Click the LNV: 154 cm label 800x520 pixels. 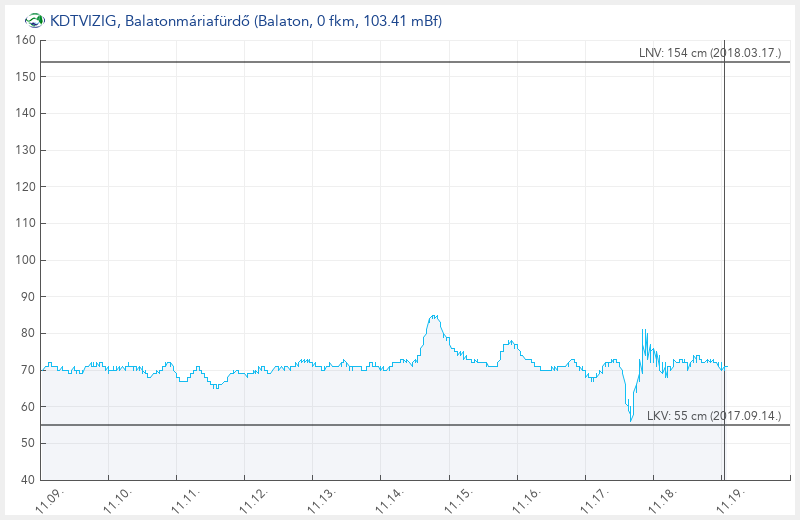[709, 53]
